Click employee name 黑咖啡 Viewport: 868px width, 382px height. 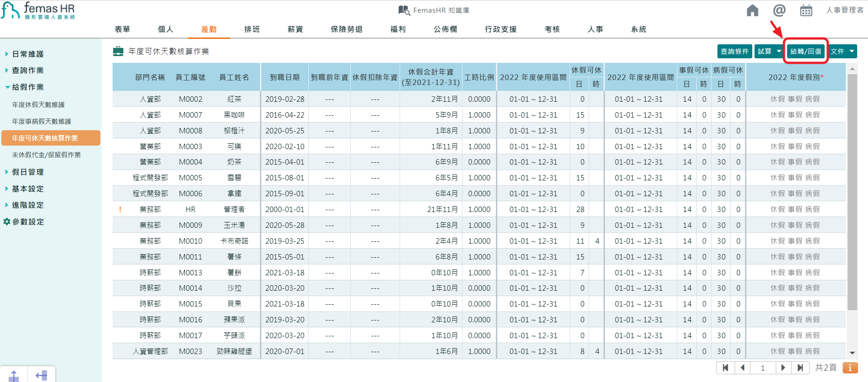click(x=234, y=115)
